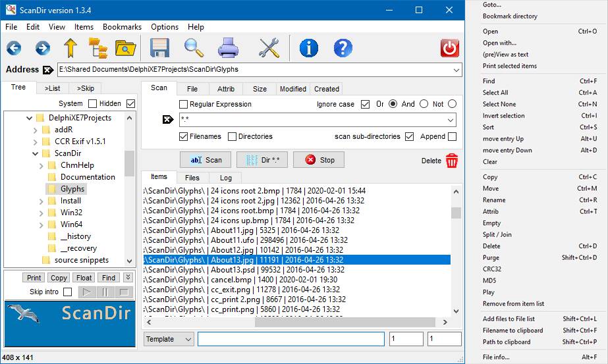Viewport: 608px width, 364px height.
Task: Clear the scan pattern with X icon
Action: 168,120
